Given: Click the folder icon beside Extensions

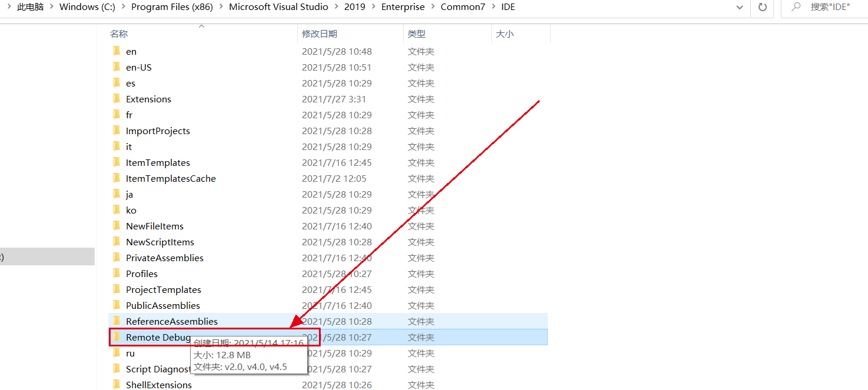Looking at the screenshot, I should (x=116, y=99).
